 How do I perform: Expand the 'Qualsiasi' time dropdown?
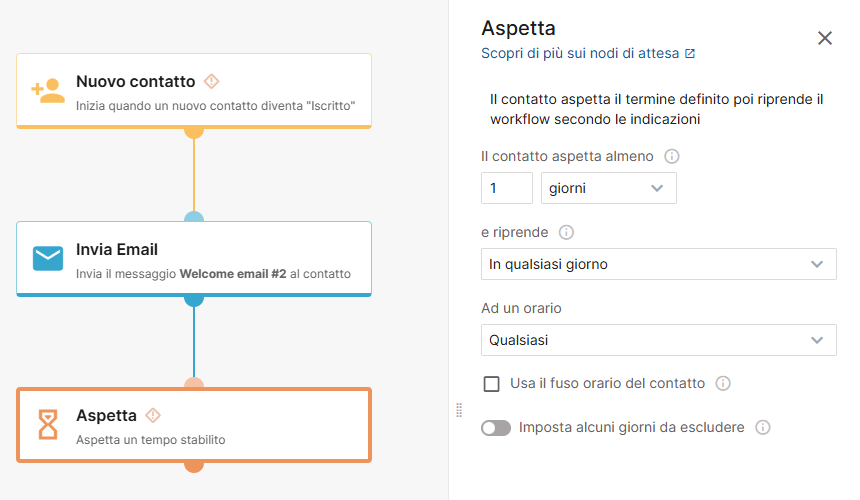658,340
